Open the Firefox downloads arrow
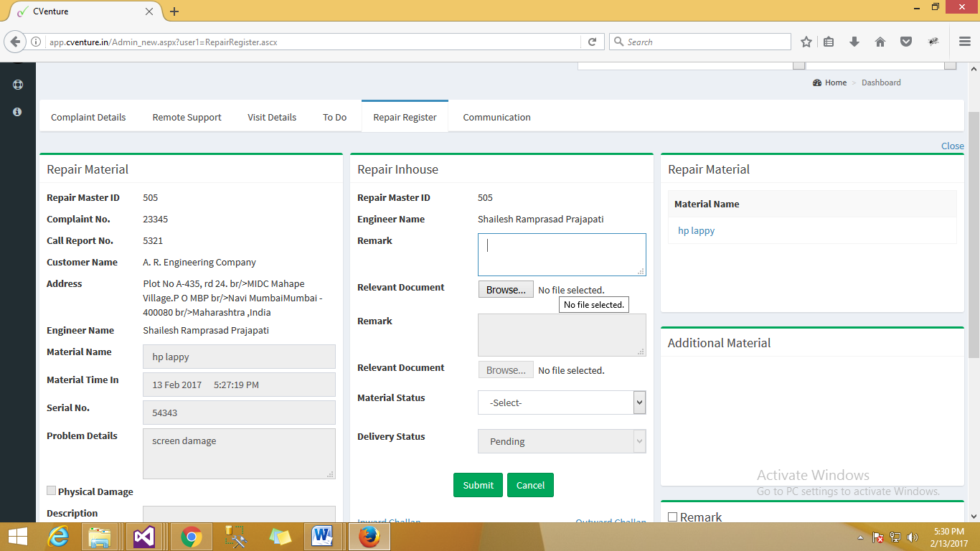 pos(854,42)
